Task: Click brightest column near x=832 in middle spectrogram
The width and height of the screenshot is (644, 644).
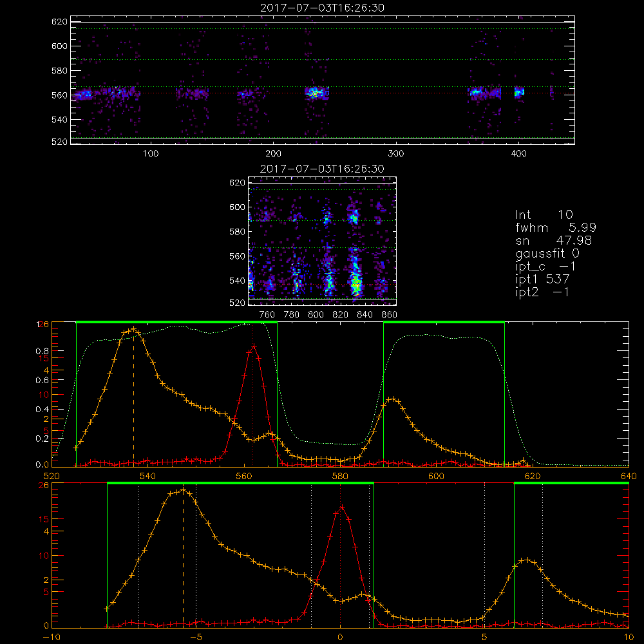Action: click(x=355, y=283)
